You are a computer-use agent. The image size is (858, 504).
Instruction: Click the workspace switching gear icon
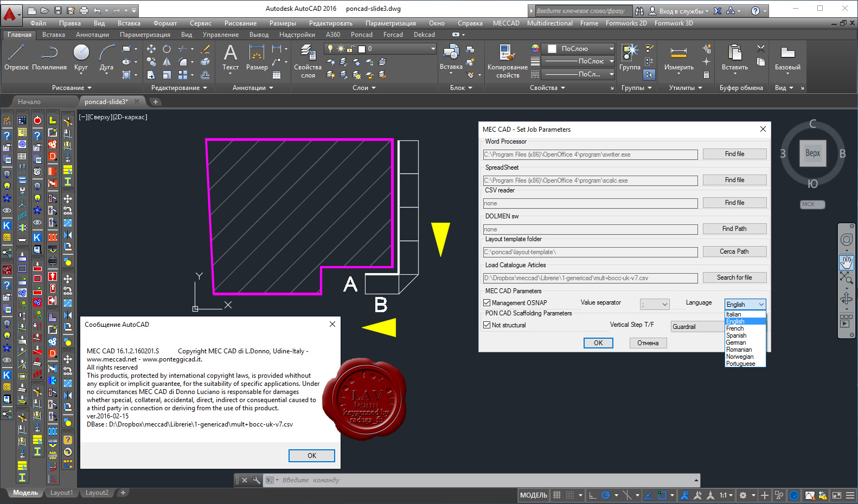[743, 495]
